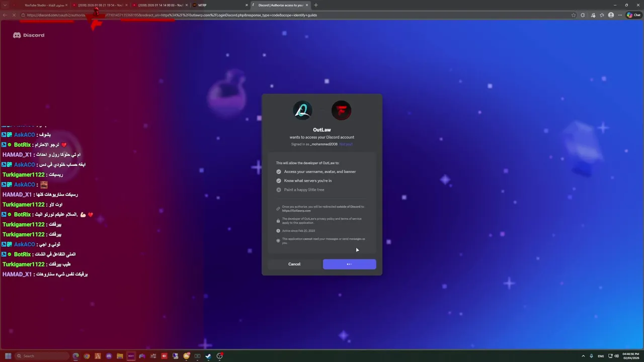Open the Copilot Chat button
The image size is (644, 362).
(633, 15)
